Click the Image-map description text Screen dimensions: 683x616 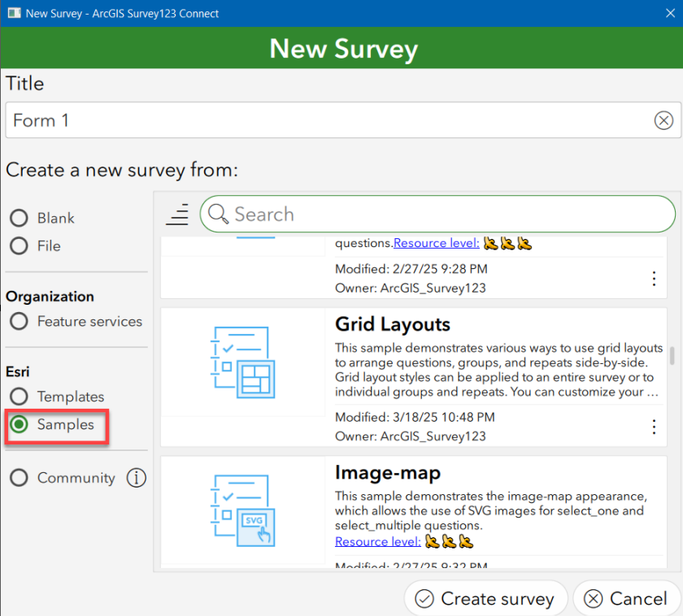[491, 510]
